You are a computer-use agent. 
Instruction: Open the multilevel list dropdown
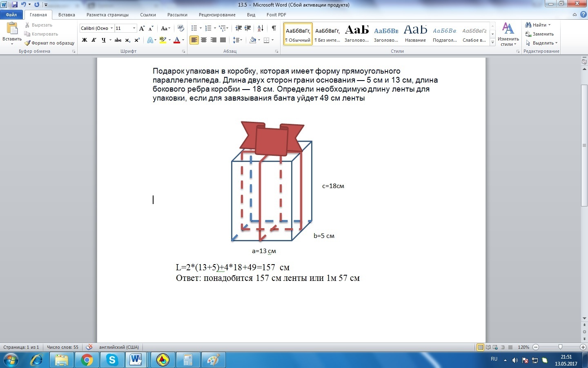(227, 28)
